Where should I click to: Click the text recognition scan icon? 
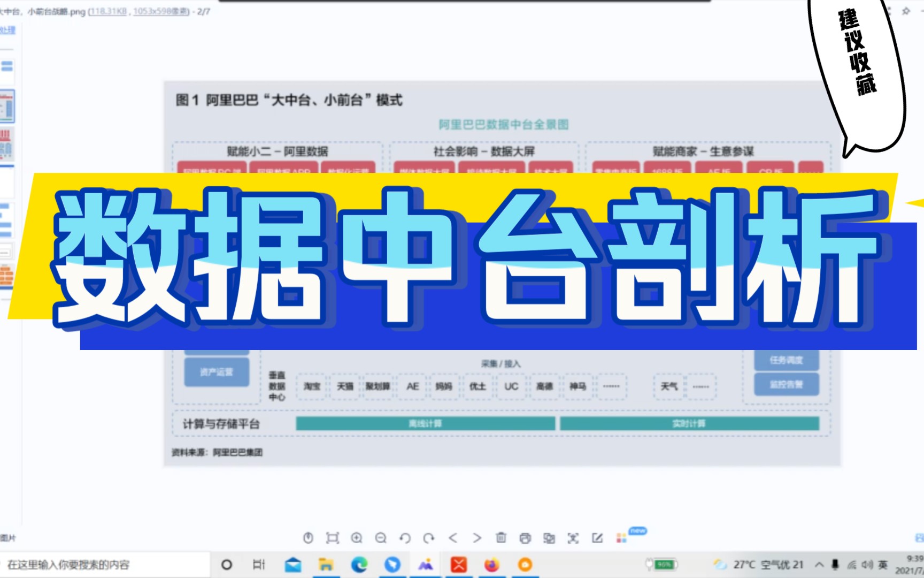[x=573, y=538]
